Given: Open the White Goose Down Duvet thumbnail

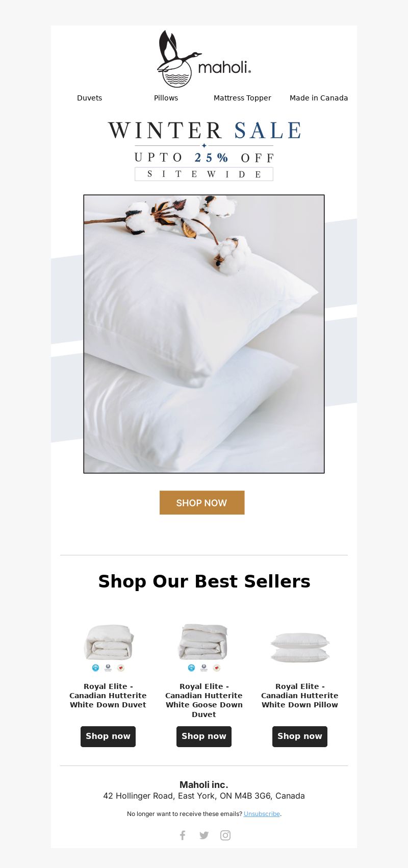Looking at the screenshot, I should pyautogui.click(x=204, y=648).
